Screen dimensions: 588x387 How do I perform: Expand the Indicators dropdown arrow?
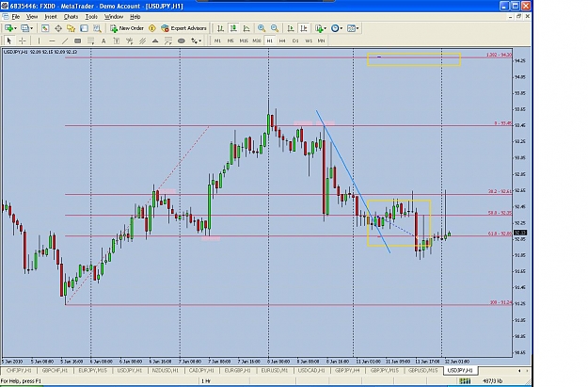[x=326, y=28]
